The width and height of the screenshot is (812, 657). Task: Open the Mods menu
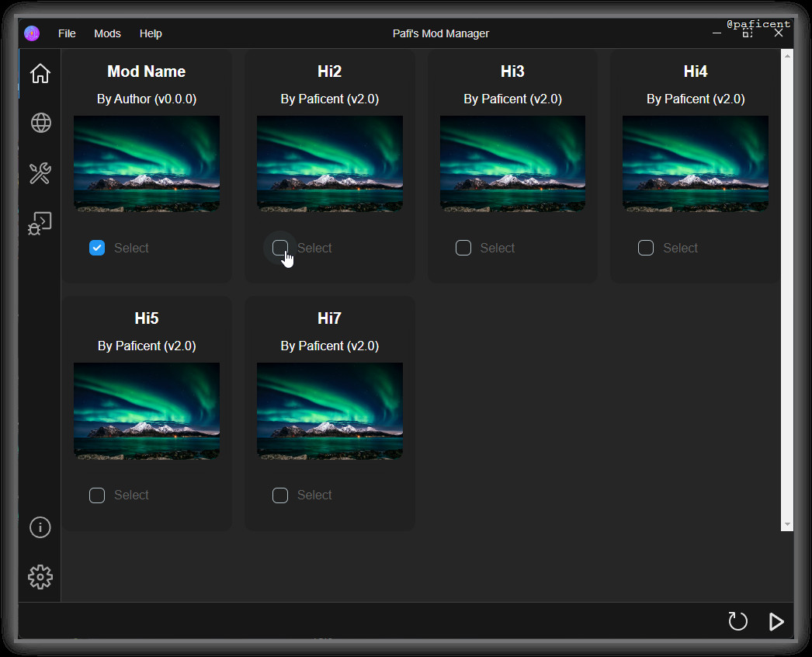tap(107, 33)
